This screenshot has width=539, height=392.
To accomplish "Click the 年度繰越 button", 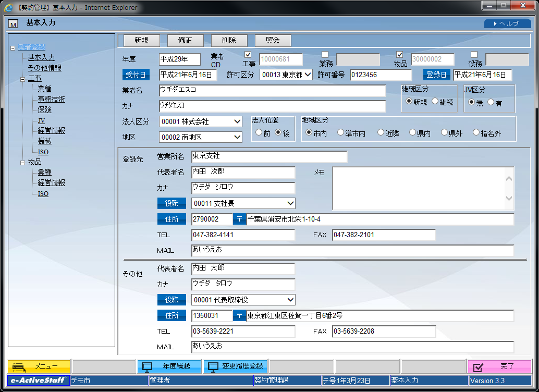I will click(x=169, y=366).
